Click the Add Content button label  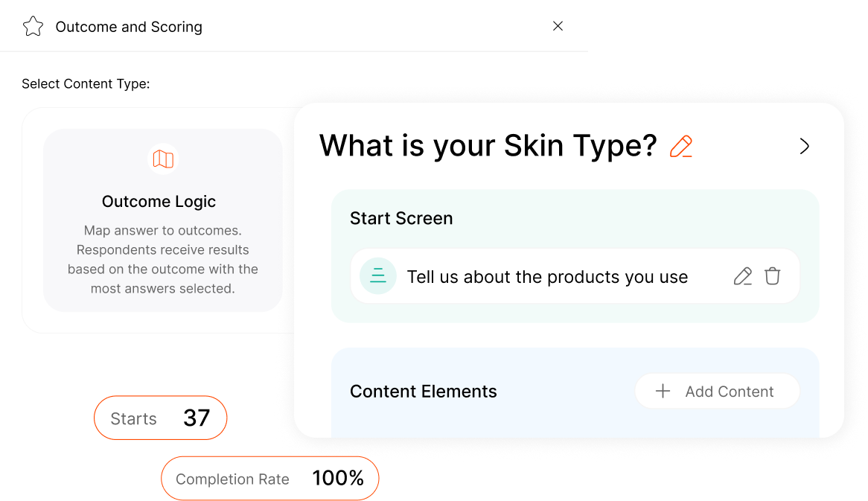[729, 392]
